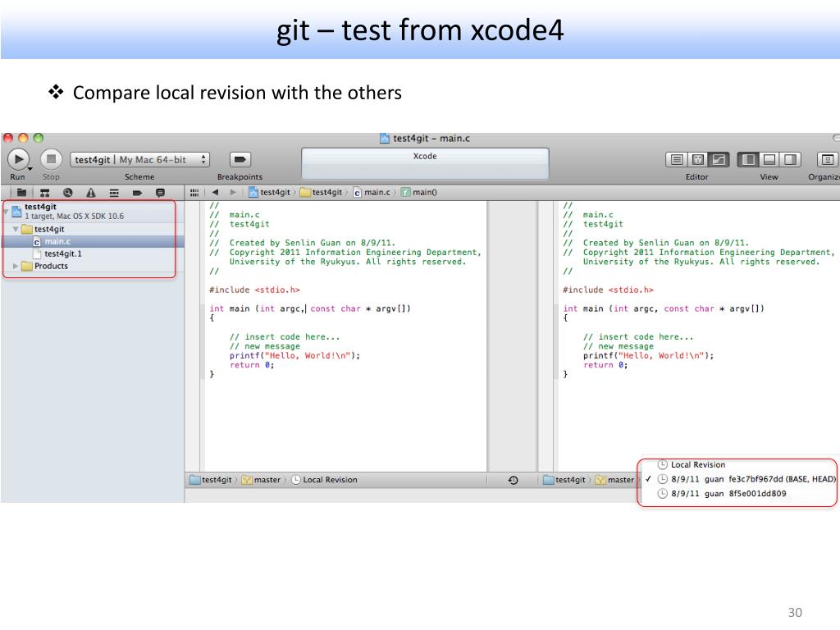Toggle the Navigator pane view
Screen dimensions: 840x630
[748, 160]
